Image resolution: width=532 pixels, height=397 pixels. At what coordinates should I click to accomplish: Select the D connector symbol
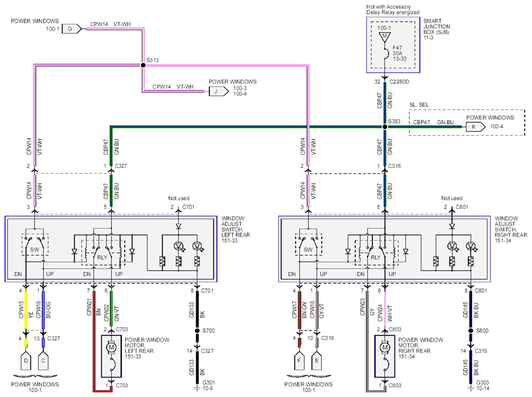[x=26, y=362]
